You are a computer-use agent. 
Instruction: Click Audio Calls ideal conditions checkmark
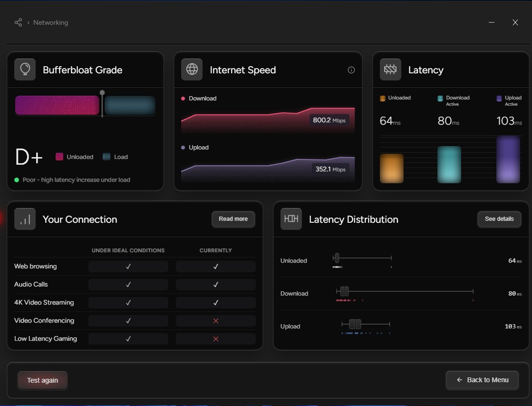pos(128,285)
